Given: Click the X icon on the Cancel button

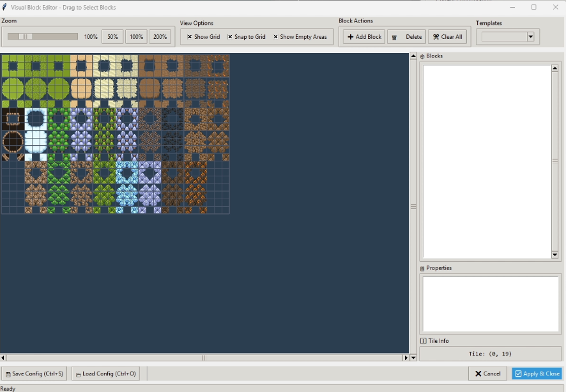Looking at the screenshot, I should point(478,373).
